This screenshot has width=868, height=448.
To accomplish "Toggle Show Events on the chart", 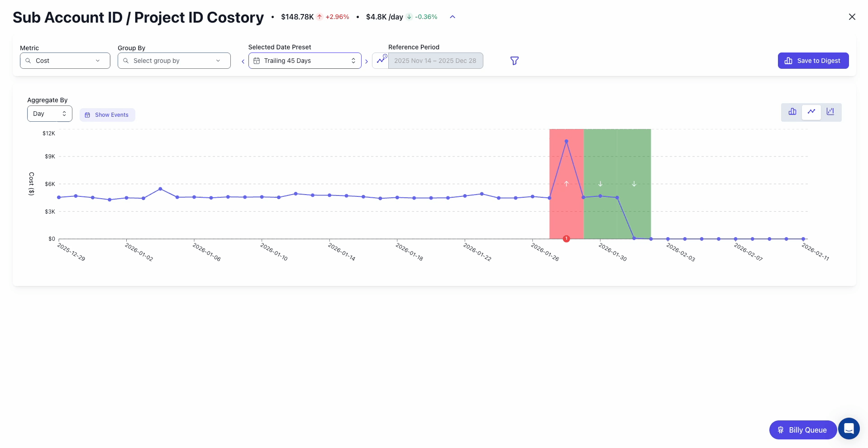I will pyautogui.click(x=107, y=114).
